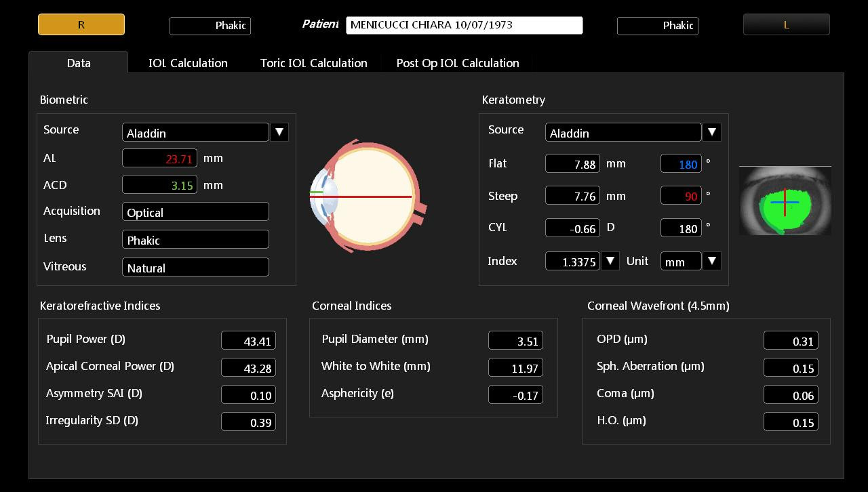868x492 pixels.
Task: Select the left eye L button
Action: pos(787,24)
